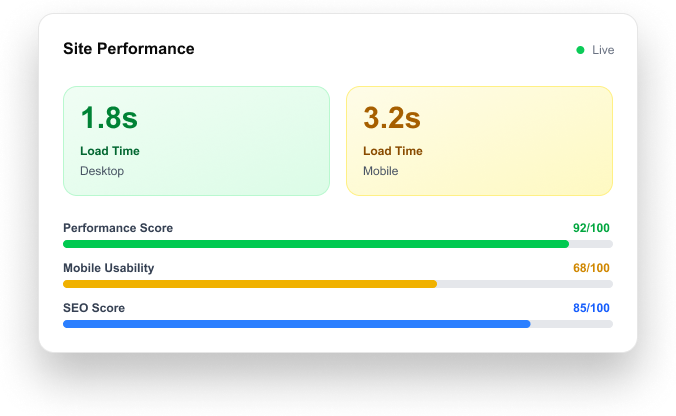Select the 3.2s mobile load time value
The image size is (676, 416).
click(392, 118)
